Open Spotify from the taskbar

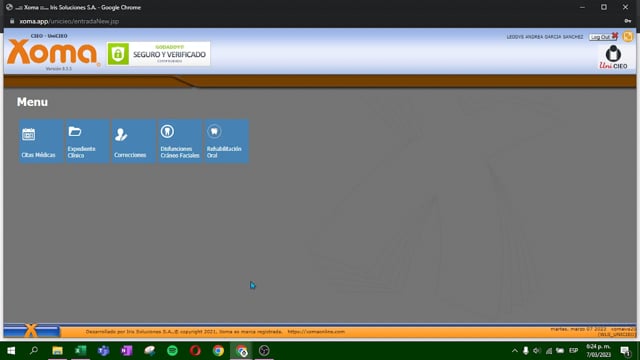172,351
